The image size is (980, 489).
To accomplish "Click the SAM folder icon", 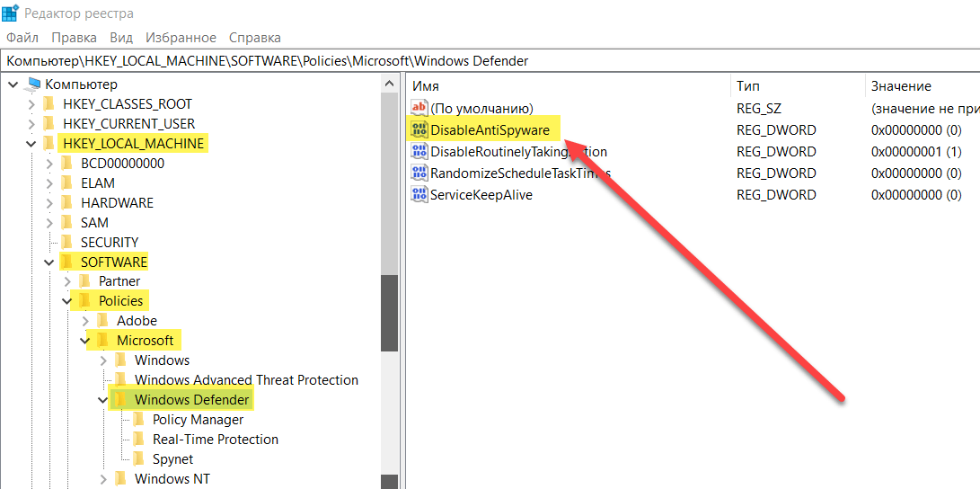I will (x=66, y=223).
